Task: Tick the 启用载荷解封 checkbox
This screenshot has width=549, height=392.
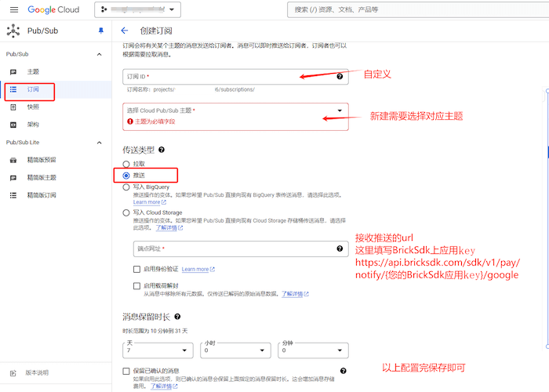Action: tap(137, 286)
